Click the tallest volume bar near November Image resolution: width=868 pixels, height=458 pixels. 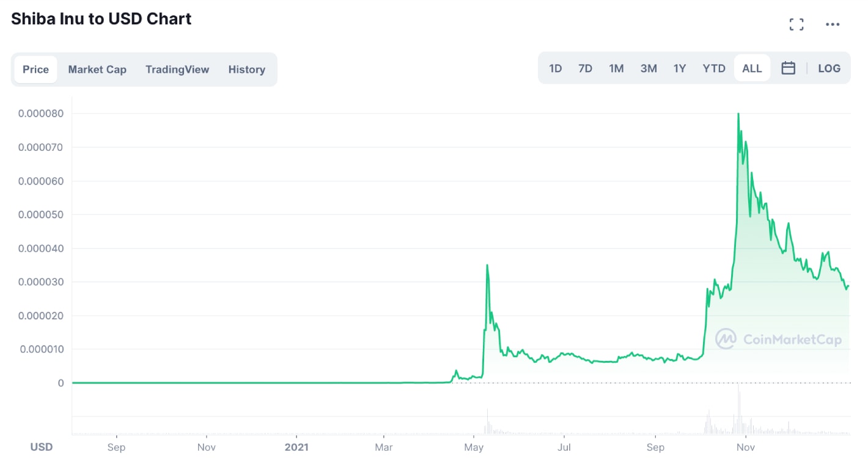tap(738, 409)
